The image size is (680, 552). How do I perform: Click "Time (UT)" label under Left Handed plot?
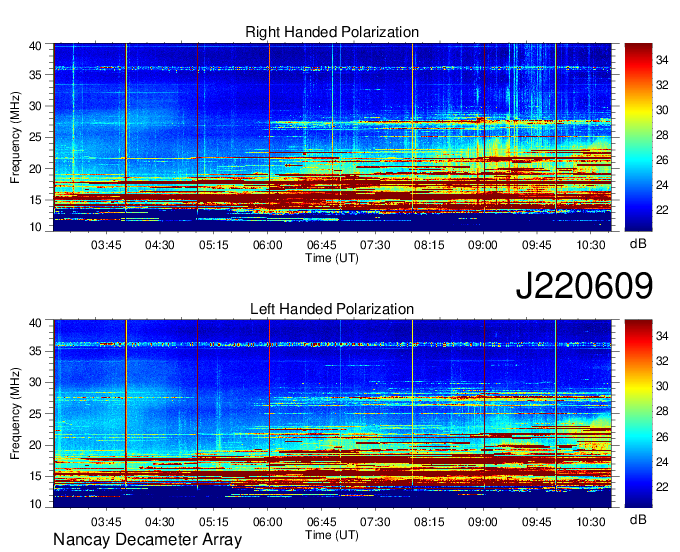[x=332, y=535]
